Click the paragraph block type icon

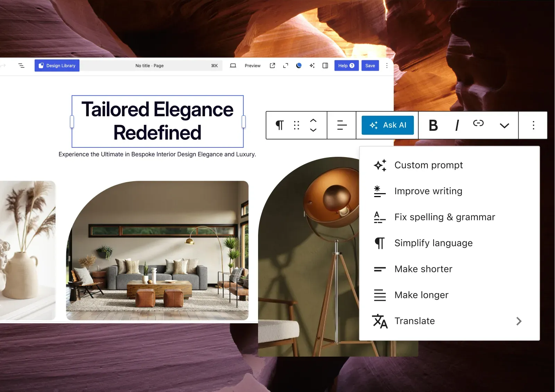(280, 125)
